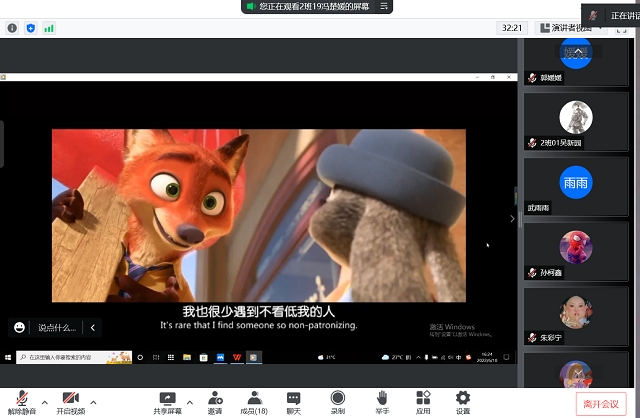Image resolution: width=640 pixels, height=418 pixels.
Task: Open the apps (应用) icon
Action: (x=423, y=401)
